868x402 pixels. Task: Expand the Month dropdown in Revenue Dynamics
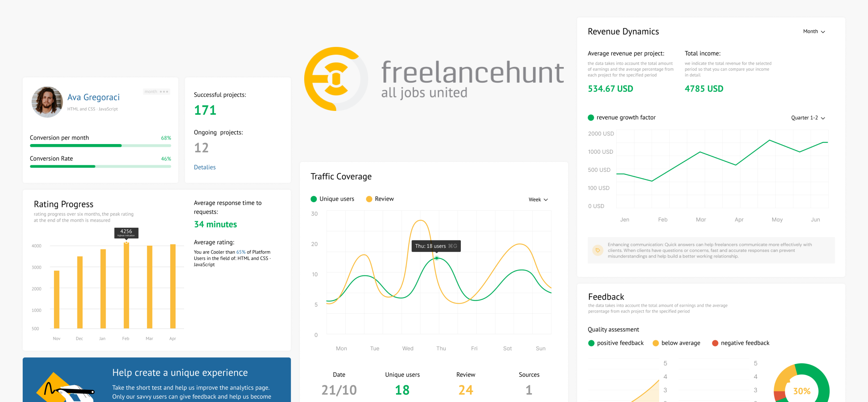(814, 32)
